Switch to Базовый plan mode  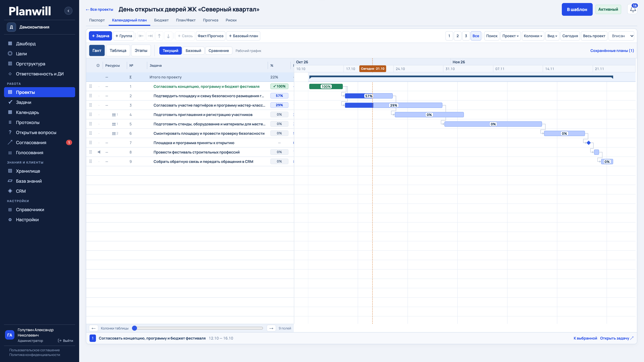click(x=193, y=51)
